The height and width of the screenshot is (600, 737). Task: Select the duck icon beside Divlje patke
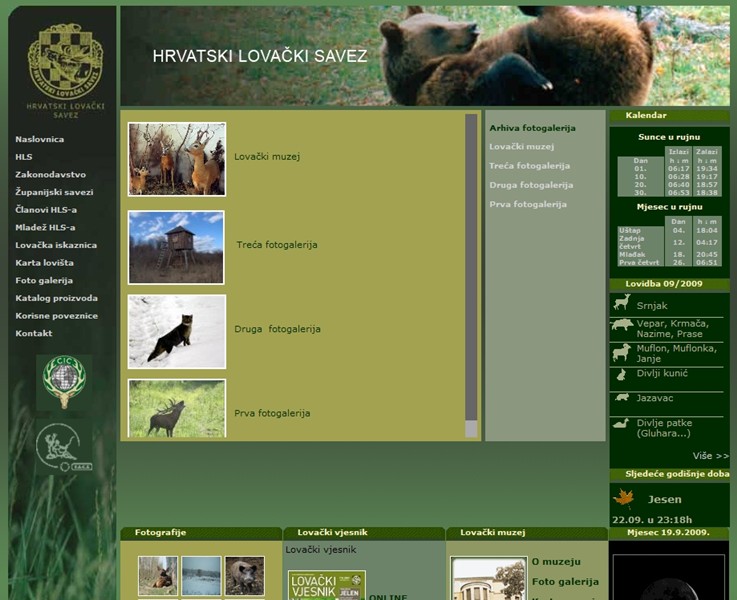(x=621, y=423)
